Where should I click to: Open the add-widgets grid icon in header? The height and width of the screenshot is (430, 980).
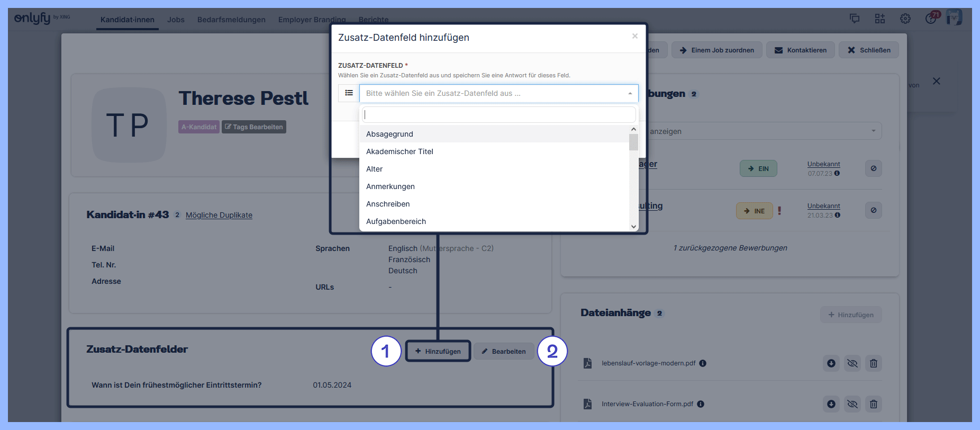click(880, 19)
